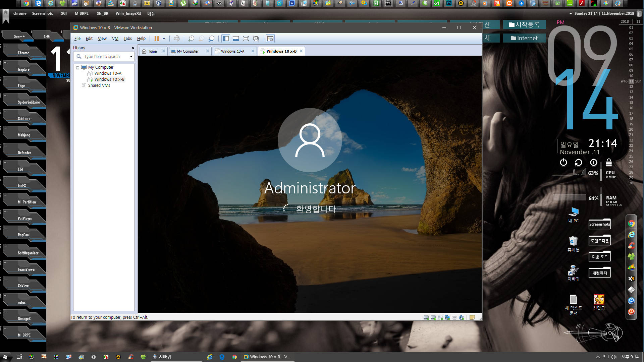Open Chrome icon in the right side dock
644x362 pixels.
coord(631,224)
